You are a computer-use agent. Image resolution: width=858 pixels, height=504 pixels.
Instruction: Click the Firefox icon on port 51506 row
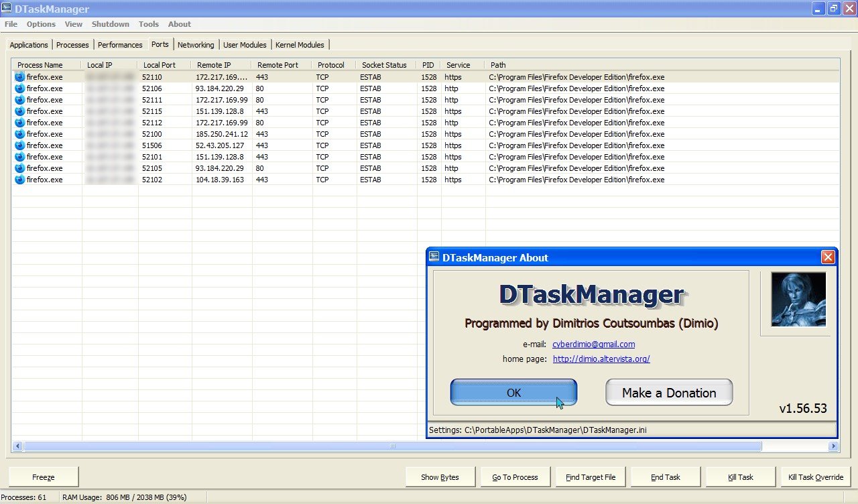[x=19, y=145]
